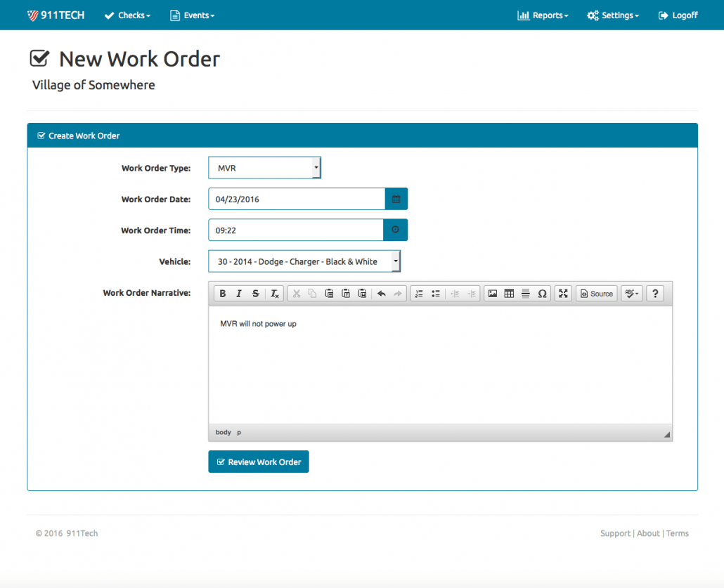Viewport: 724px width, 588px height.
Task: Open the calendar picker for Work Order Date
Action: click(x=396, y=200)
